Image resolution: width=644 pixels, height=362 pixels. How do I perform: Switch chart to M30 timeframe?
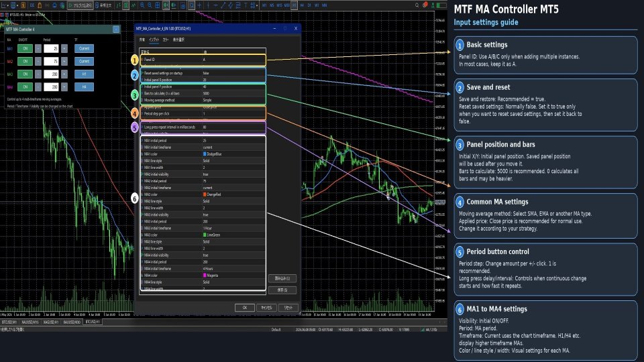(286, 5)
